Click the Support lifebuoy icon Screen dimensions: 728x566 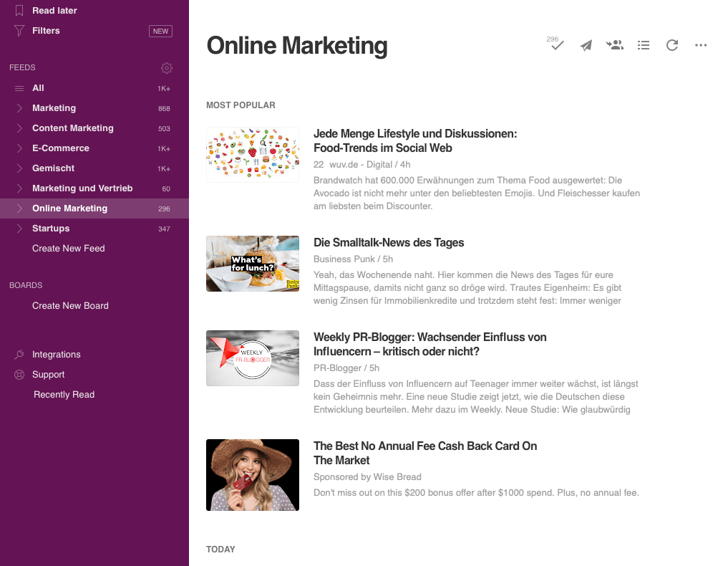click(19, 375)
